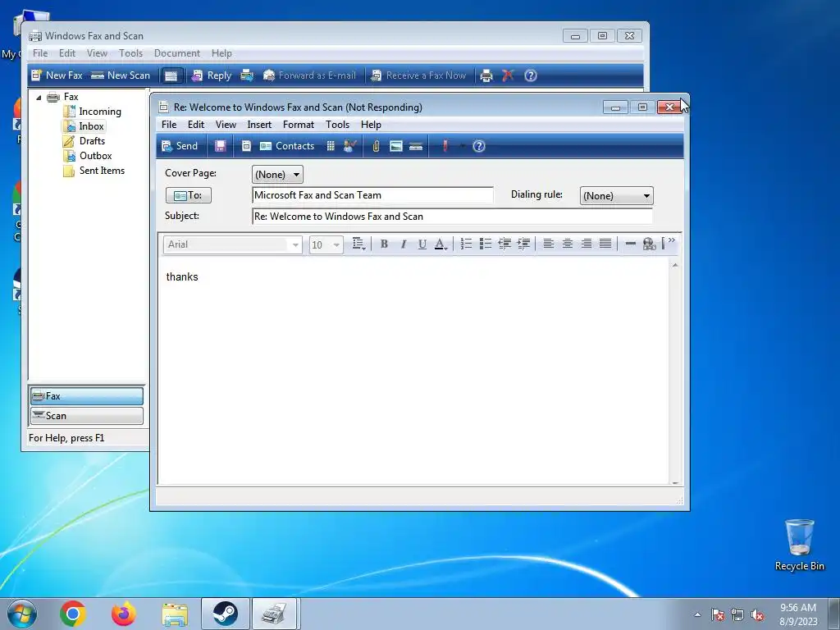Image resolution: width=840 pixels, height=630 pixels.
Task: Attach a file with the paperclip icon
Action: 376,146
